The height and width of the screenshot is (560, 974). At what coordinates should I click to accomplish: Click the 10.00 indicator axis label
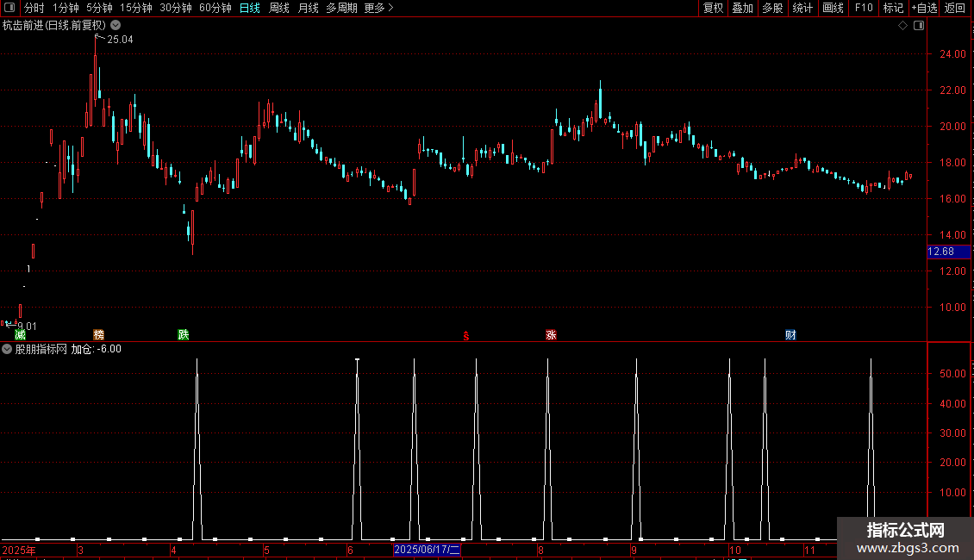952,492
